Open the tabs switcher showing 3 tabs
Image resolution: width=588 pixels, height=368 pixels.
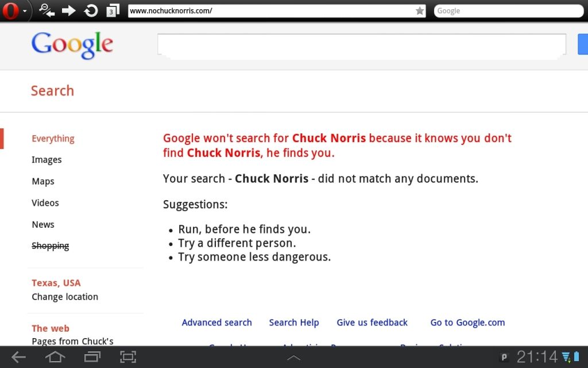coord(113,10)
